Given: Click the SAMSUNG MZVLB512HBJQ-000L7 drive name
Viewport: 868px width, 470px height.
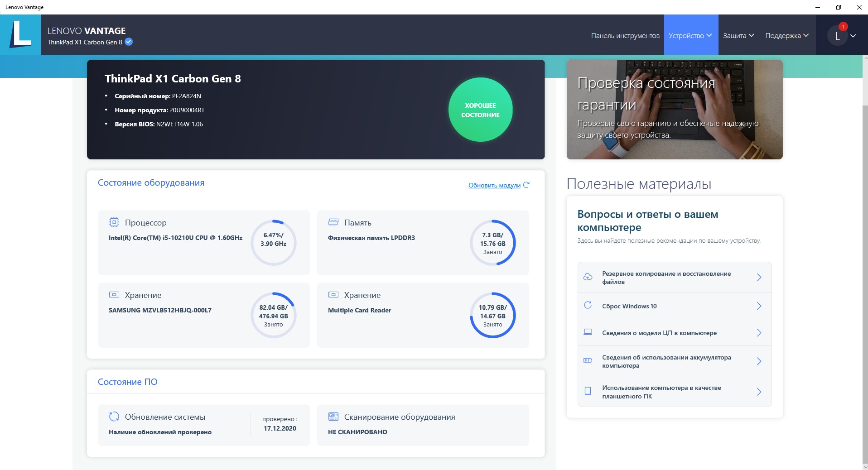Looking at the screenshot, I should (x=160, y=310).
